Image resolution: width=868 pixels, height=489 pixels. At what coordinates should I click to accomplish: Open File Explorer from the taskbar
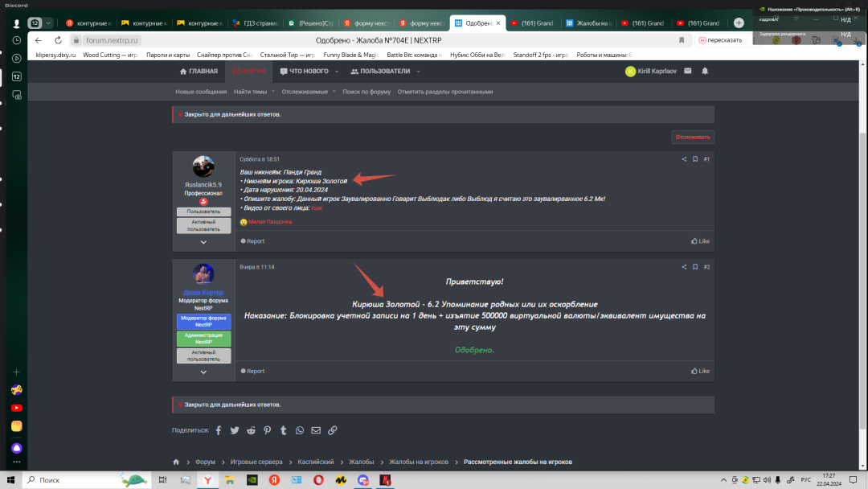point(230,480)
